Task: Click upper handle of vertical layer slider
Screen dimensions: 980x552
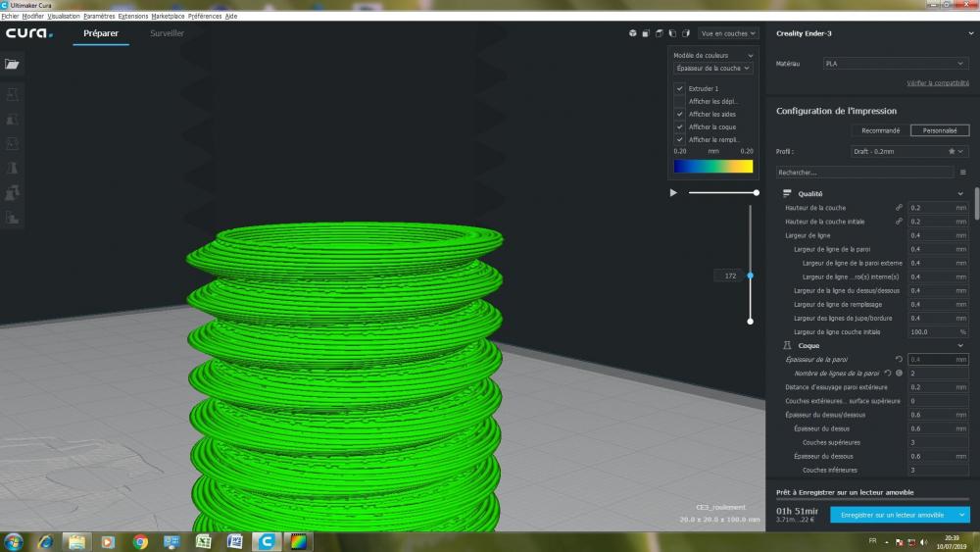Action: [x=750, y=276]
